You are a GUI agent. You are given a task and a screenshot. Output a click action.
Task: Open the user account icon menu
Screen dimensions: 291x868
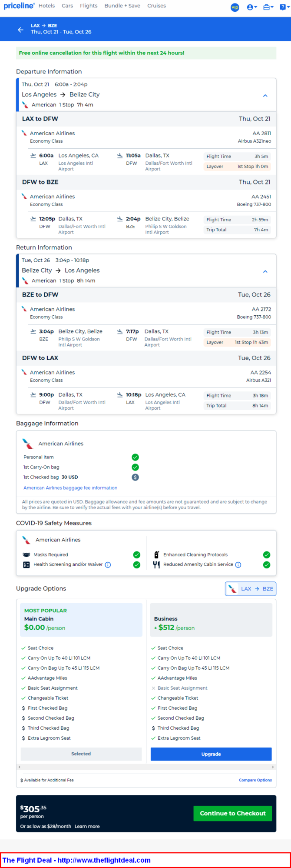pyautogui.click(x=252, y=7)
